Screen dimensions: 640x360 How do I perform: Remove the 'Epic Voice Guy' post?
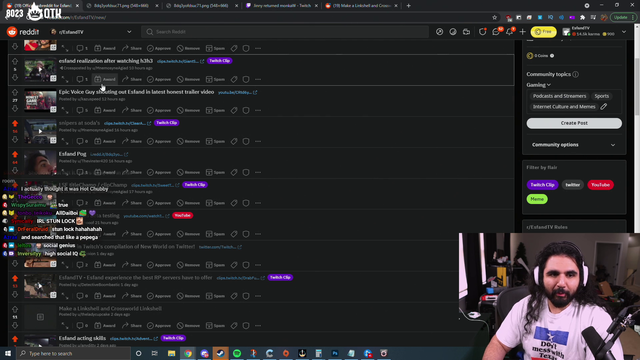coord(188,110)
